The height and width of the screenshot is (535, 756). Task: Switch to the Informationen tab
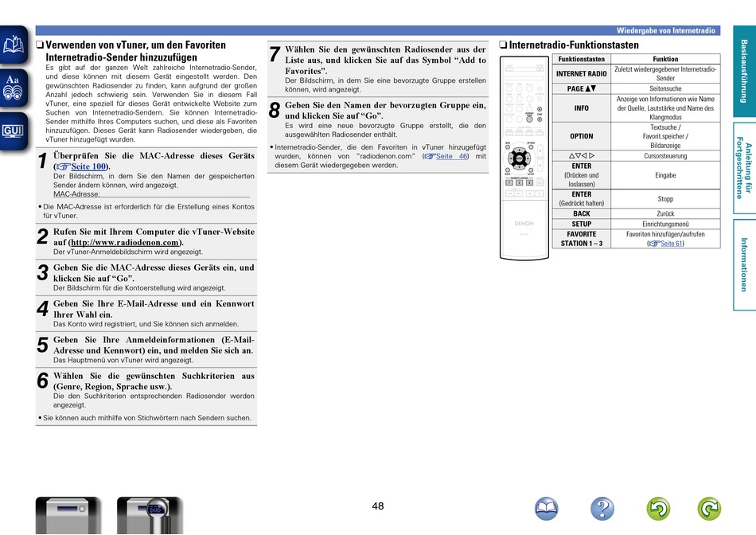744,264
